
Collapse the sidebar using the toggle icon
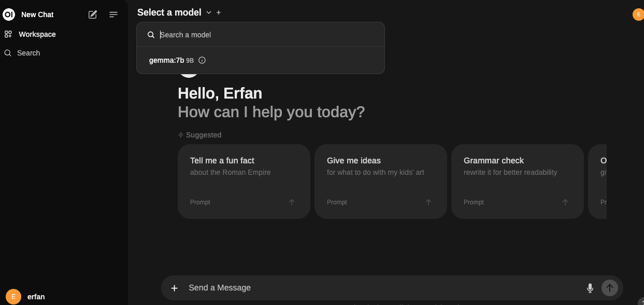113,15
